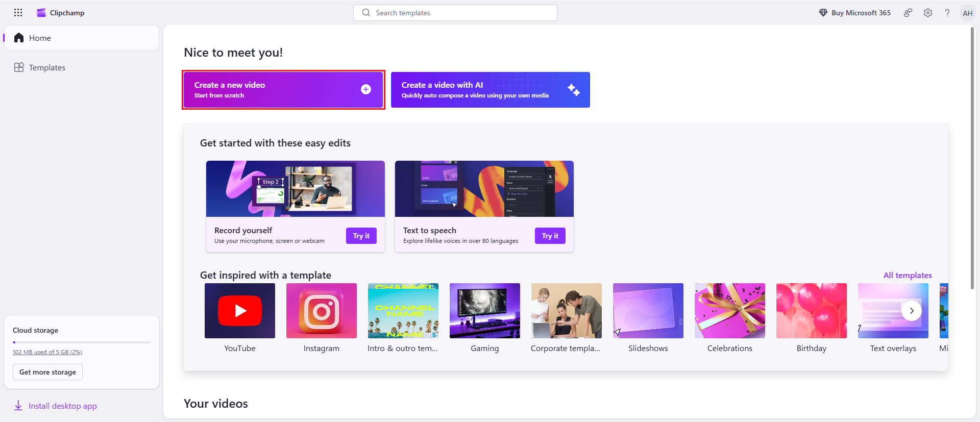Click the Instagram label text
Image resolution: width=980 pixels, height=422 pixels.
[322, 349]
